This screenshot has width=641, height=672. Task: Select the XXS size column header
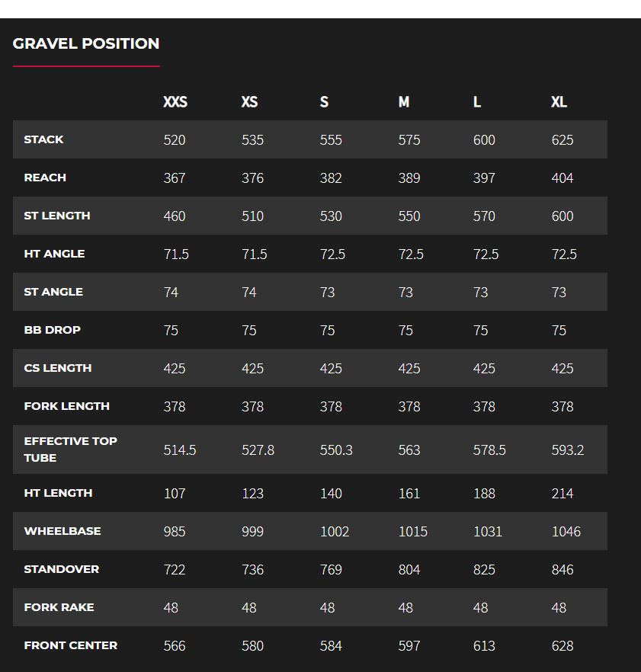click(175, 102)
